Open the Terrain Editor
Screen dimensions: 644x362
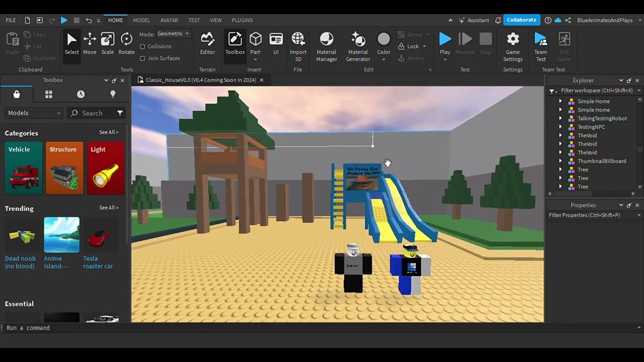coord(207,44)
